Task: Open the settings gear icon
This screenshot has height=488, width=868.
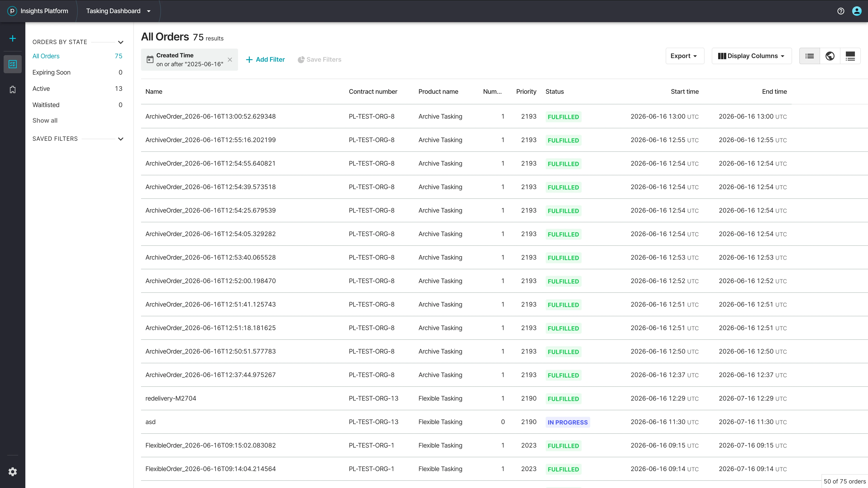Action: (12, 472)
